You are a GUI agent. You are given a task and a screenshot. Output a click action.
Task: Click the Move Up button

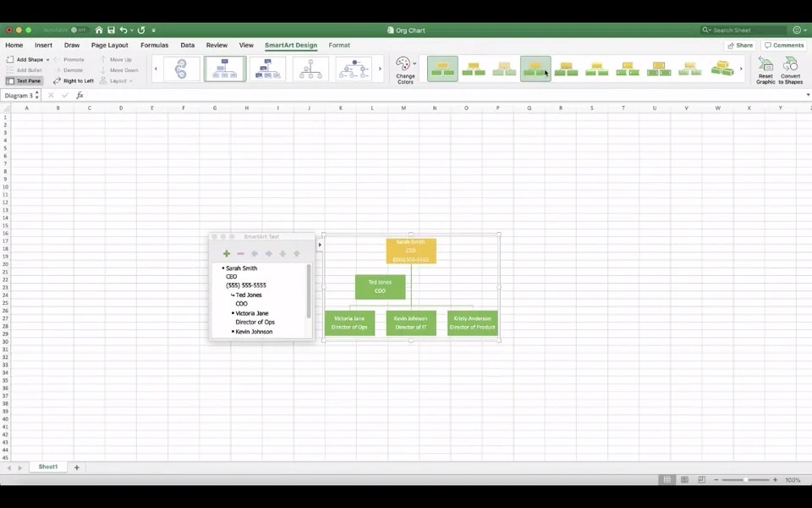point(116,59)
